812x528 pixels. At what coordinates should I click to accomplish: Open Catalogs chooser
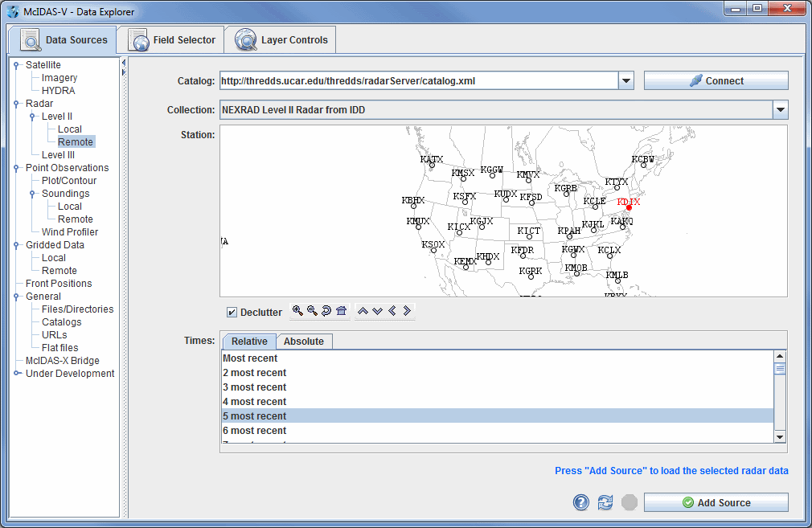click(62, 322)
